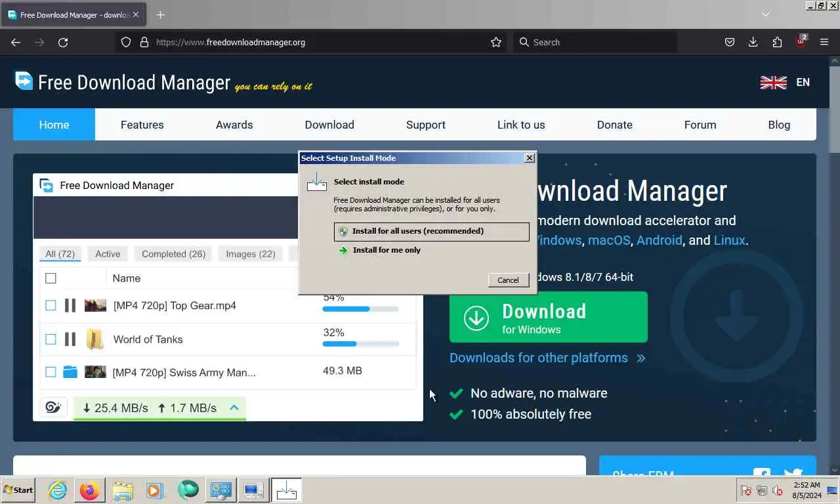Click the Top Gear 54% progress bar

coord(360,309)
